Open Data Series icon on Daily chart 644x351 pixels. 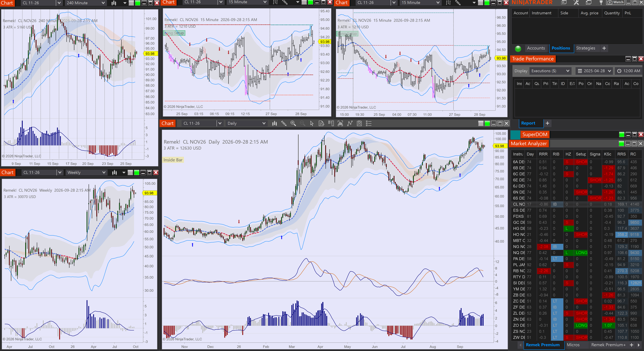pyautogui.click(x=340, y=123)
